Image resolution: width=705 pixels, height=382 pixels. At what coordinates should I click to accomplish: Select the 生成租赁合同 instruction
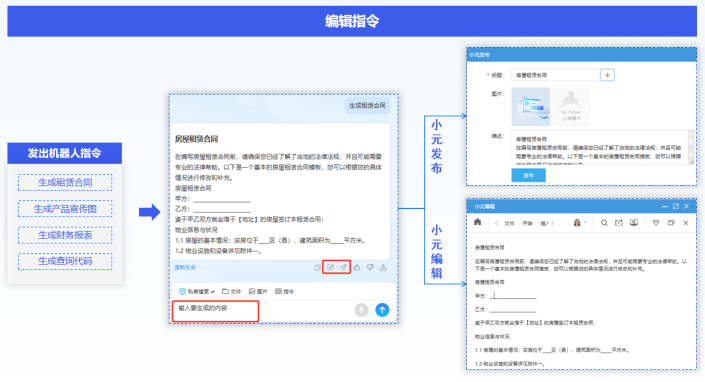tap(65, 182)
